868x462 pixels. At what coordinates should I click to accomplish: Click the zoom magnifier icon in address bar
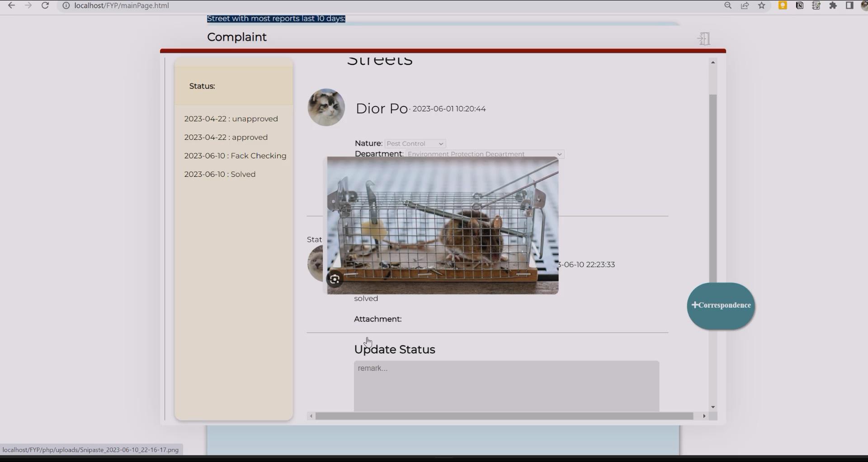728,5
